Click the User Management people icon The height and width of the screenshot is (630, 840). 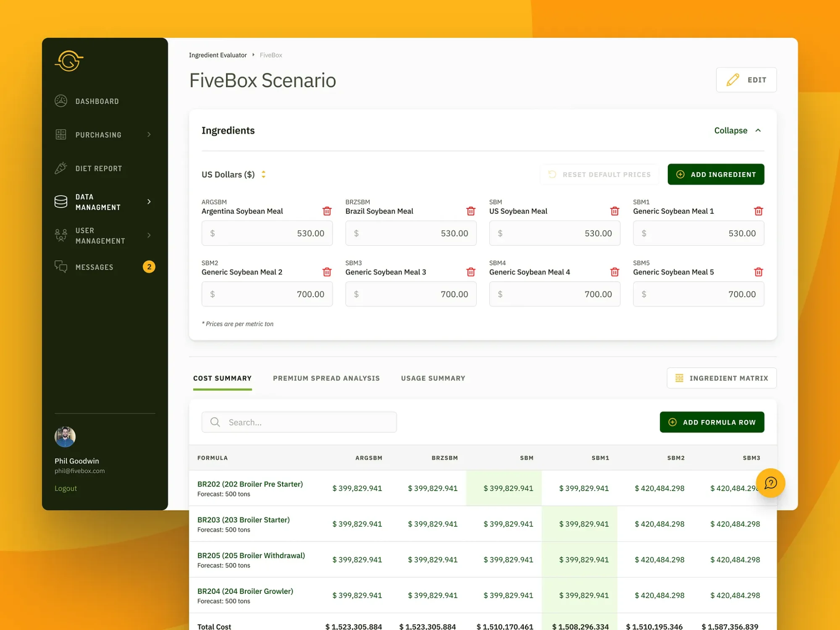pyautogui.click(x=61, y=235)
